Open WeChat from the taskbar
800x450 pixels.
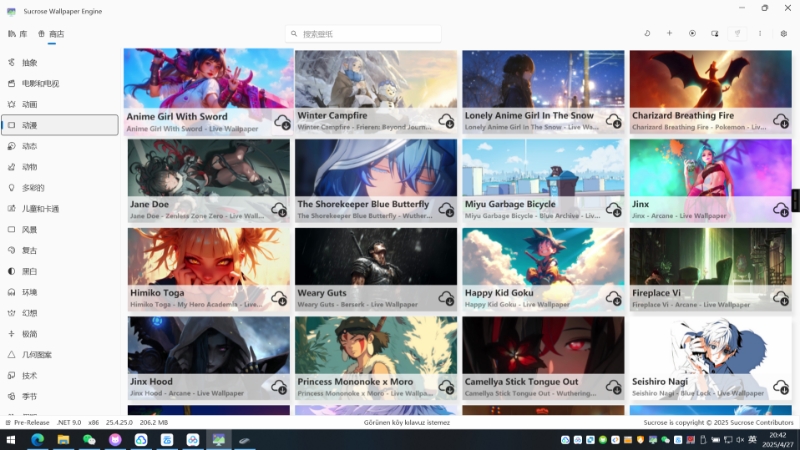(x=89, y=440)
